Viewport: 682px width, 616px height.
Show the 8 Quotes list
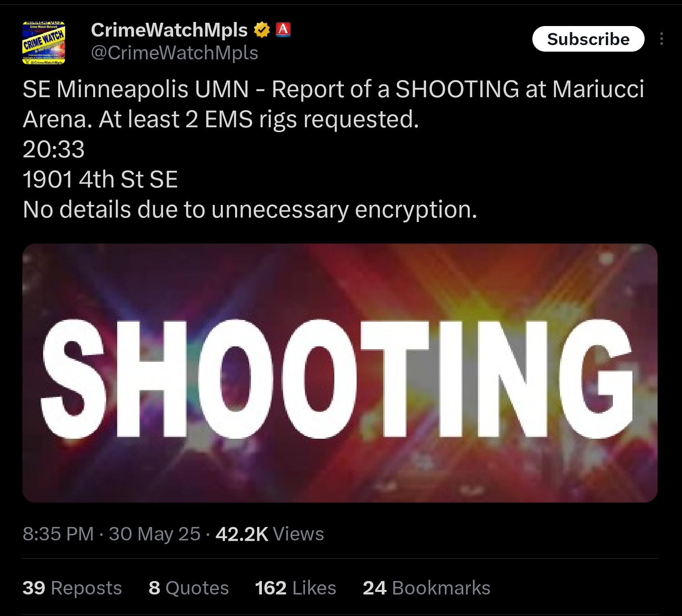189,588
